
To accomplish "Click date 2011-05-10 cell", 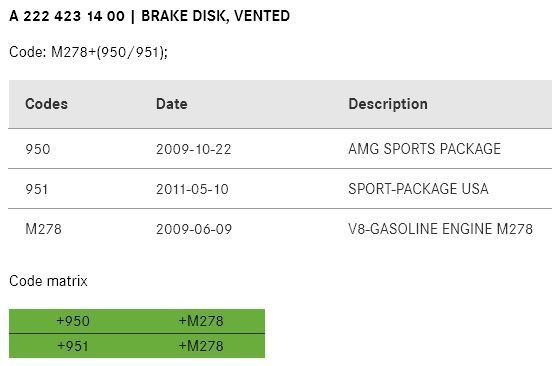I will 192,189.
